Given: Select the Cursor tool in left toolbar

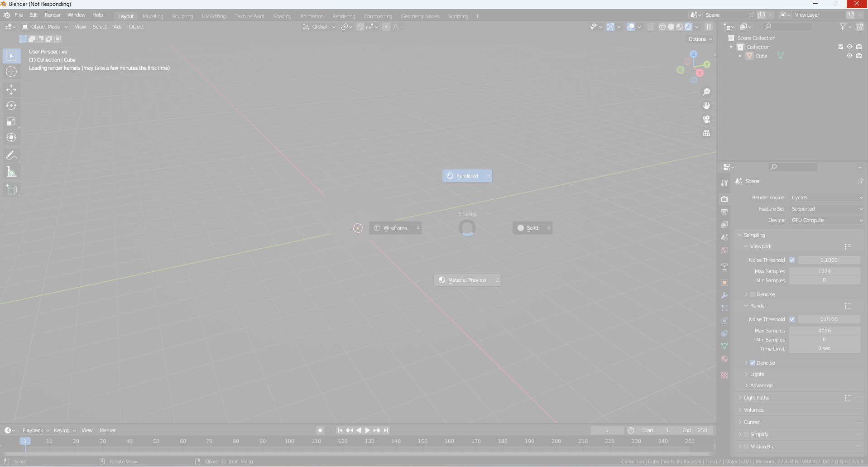Looking at the screenshot, I should click(11, 72).
